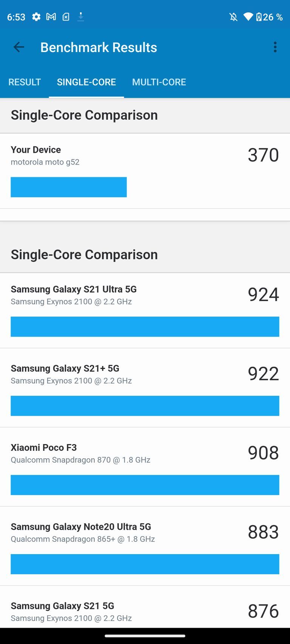290x644 pixels.
Task: Tap the Your Device score 370
Action: [x=263, y=155]
